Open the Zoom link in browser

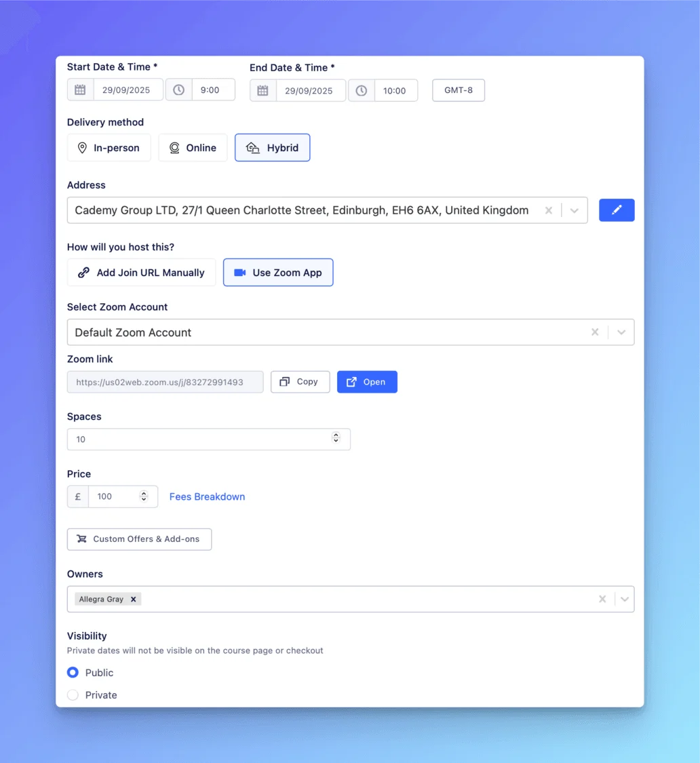coord(367,382)
